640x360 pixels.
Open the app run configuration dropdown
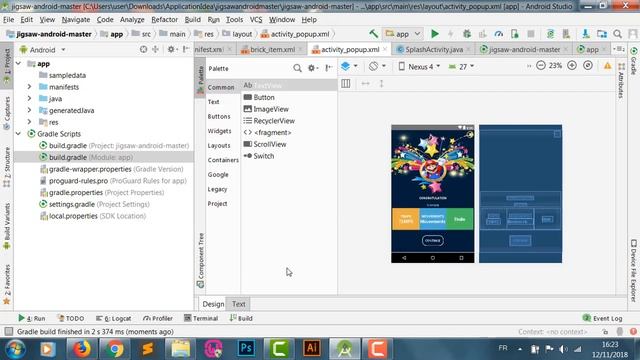pos(403,34)
